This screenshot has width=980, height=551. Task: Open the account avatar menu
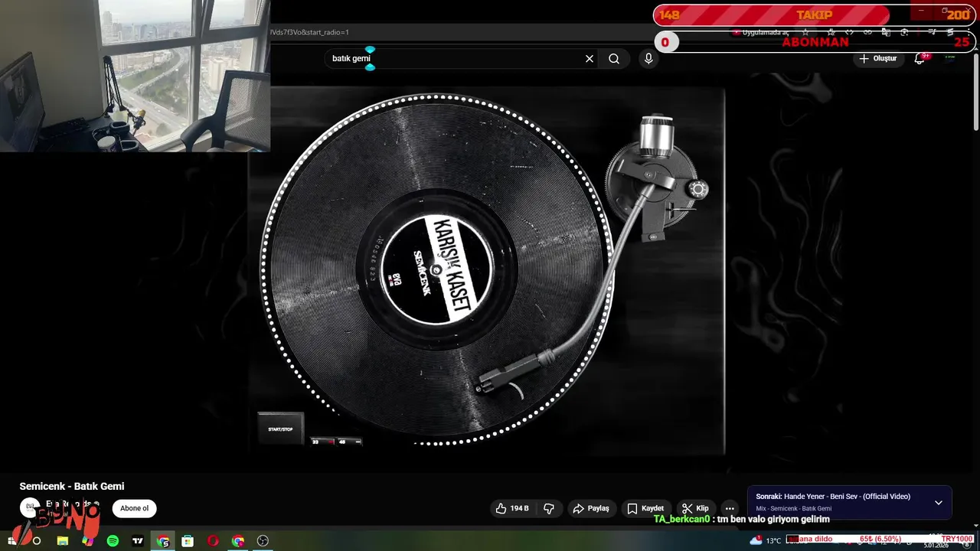click(950, 59)
